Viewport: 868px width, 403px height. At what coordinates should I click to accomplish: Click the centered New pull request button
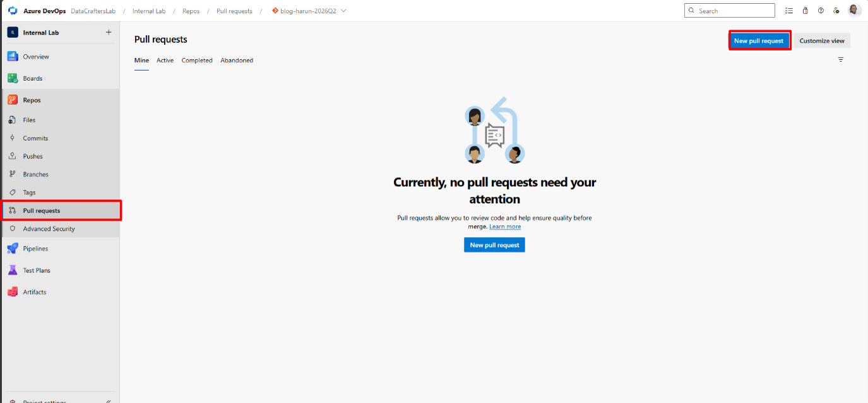pyautogui.click(x=494, y=245)
